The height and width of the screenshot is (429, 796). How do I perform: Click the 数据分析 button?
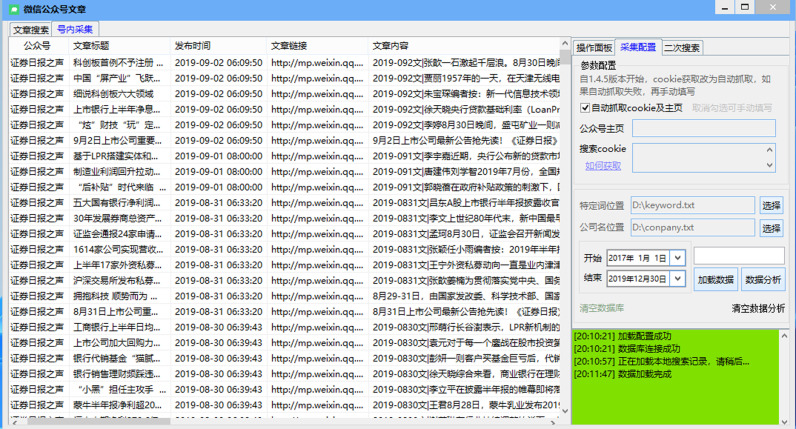coord(762,280)
